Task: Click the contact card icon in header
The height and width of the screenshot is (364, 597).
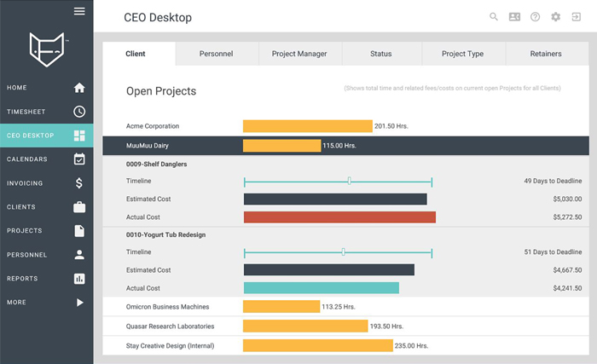Action: [514, 17]
